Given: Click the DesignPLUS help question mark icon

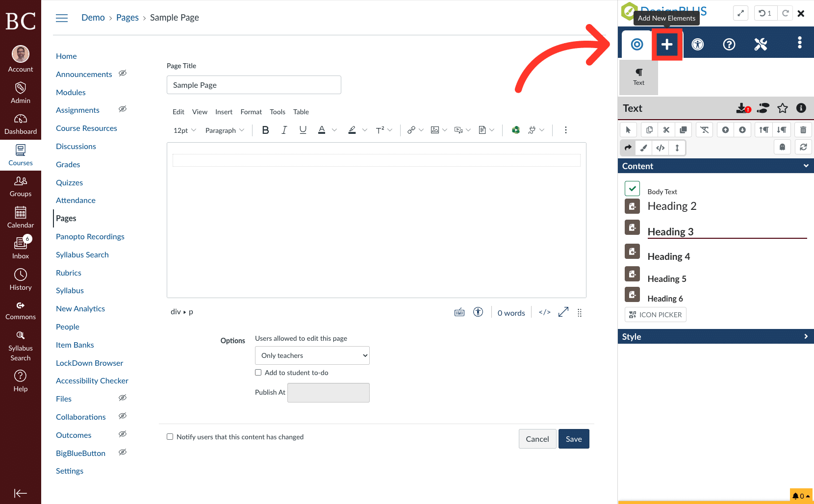Looking at the screenshot, I should tap(729, 44).
